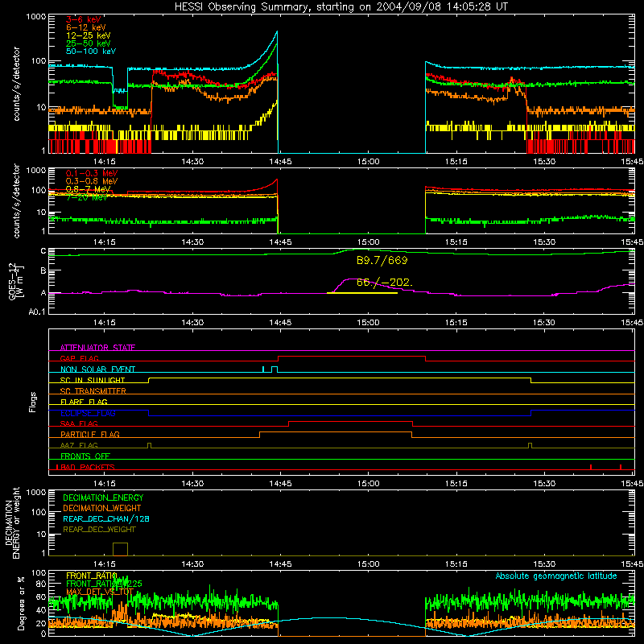Select the GAP_FLAG label

(x=80, y=358)
